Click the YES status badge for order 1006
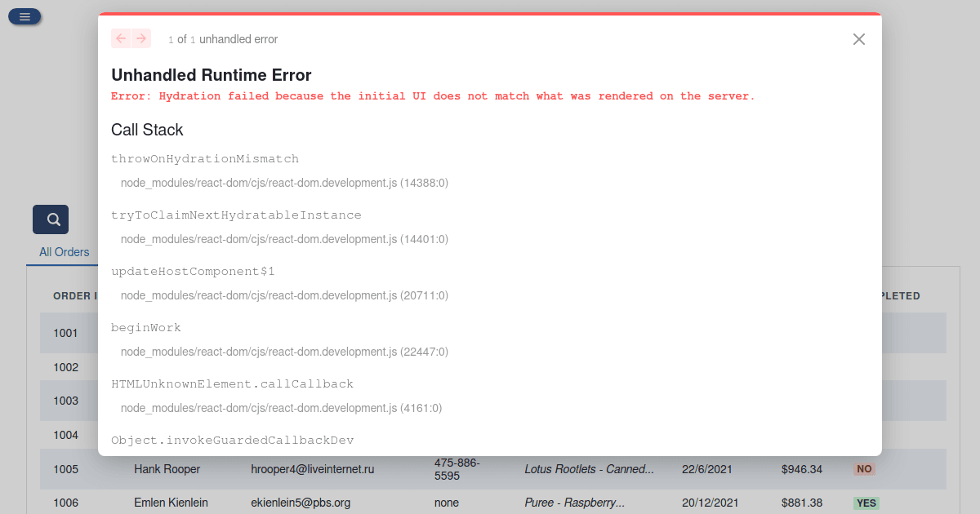 pyautogui.click(x=866, y=503)
